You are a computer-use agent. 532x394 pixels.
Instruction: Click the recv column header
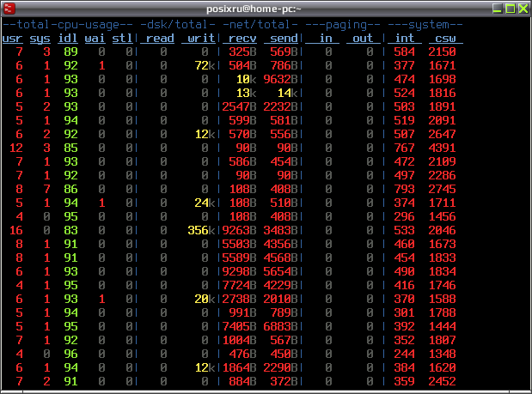click(x=240, y=38)
